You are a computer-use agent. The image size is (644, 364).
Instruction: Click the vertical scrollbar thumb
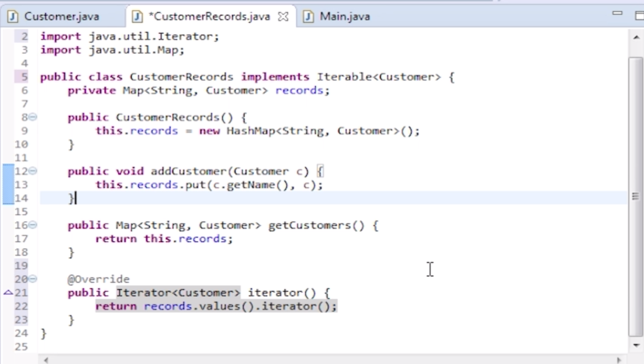[x=636, y=196]
